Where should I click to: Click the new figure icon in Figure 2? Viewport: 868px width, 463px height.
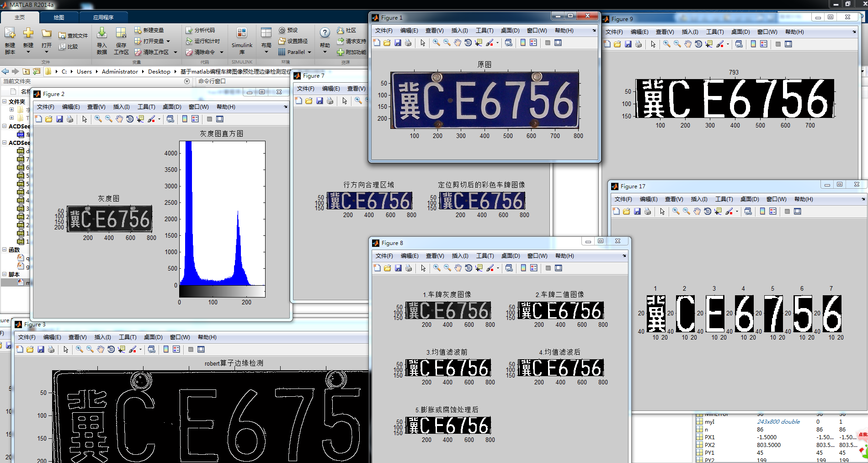tap(38, 119)
